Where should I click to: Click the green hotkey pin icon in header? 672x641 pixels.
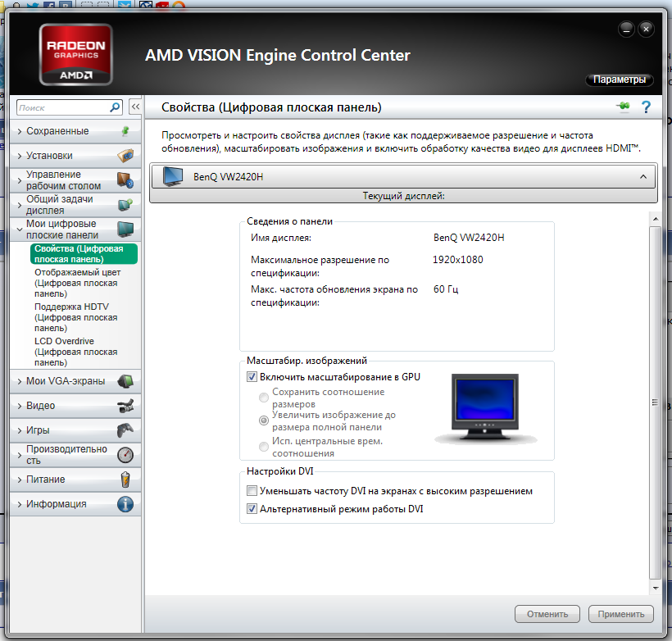[x=624, y=106]
